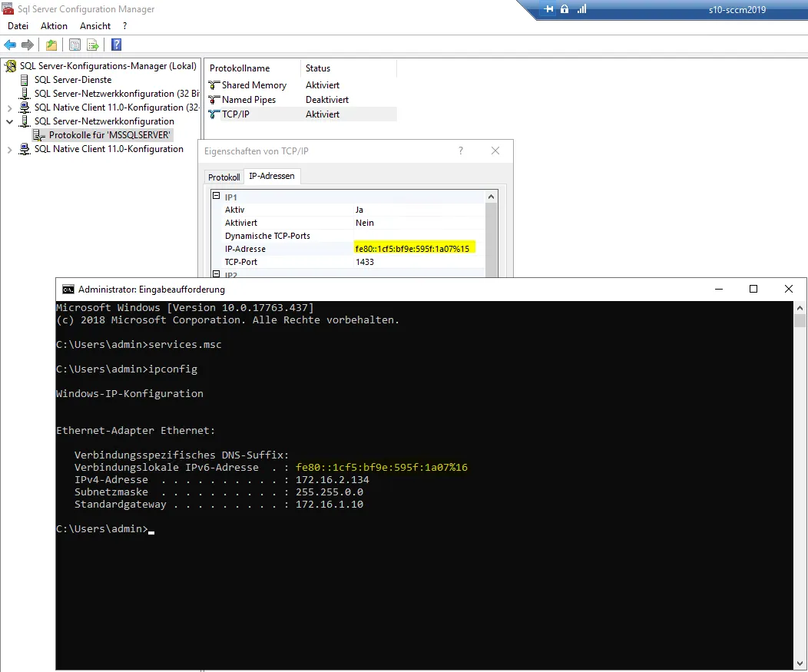808x672 pixels.
Task: Select the Shared Memory protocol
Action: 253,85
